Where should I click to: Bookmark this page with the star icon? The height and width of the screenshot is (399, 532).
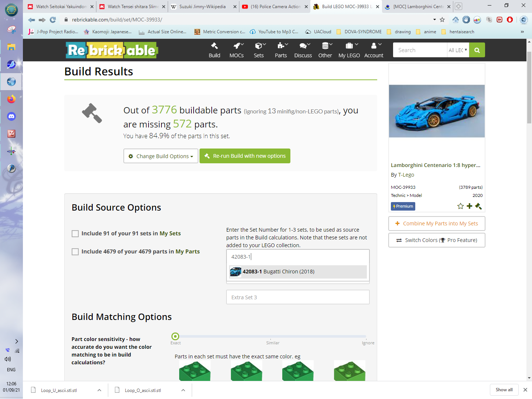coord(442,20)
